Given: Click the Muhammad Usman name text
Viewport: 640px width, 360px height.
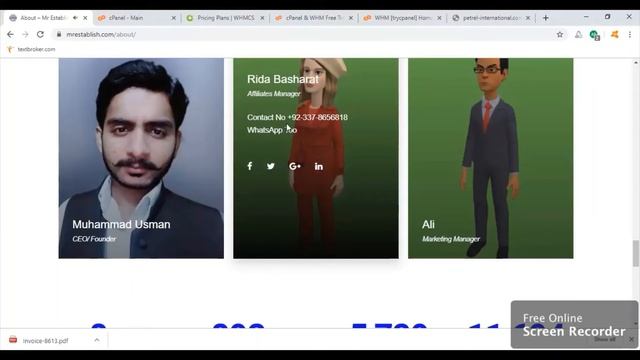Looking at the screenshot, I should point(121,224).
